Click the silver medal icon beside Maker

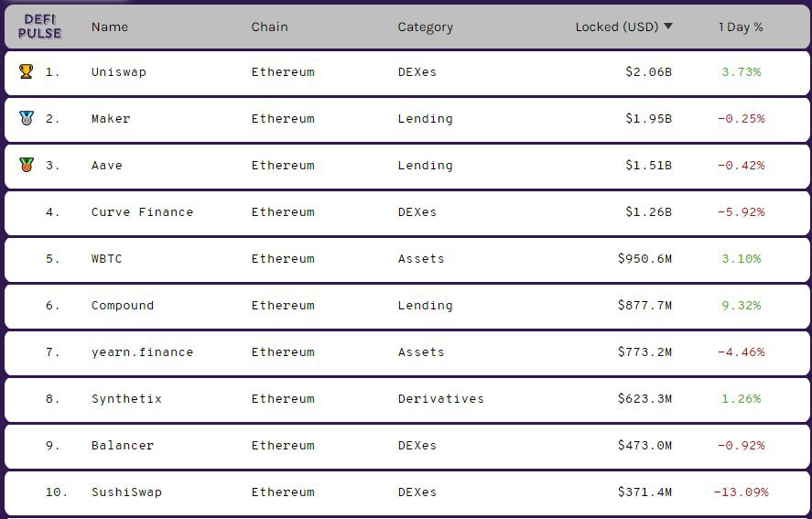[x=25, y=118]
